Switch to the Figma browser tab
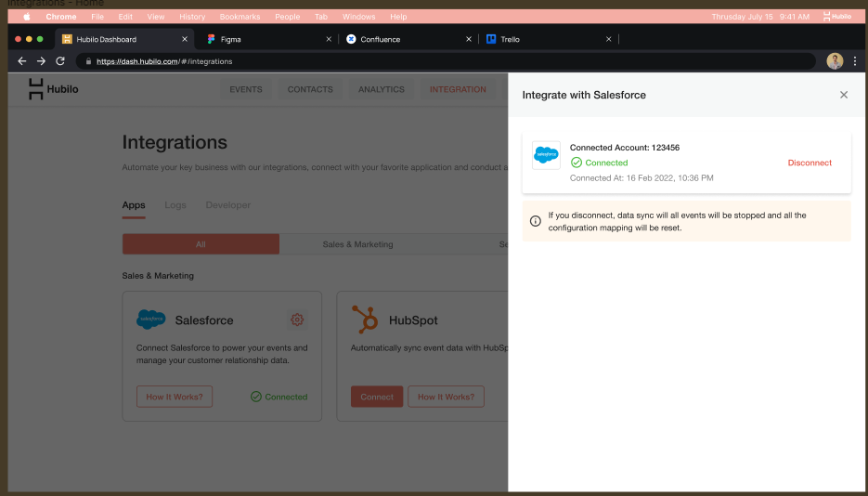 pyautogui.click(x=268, y=39)
